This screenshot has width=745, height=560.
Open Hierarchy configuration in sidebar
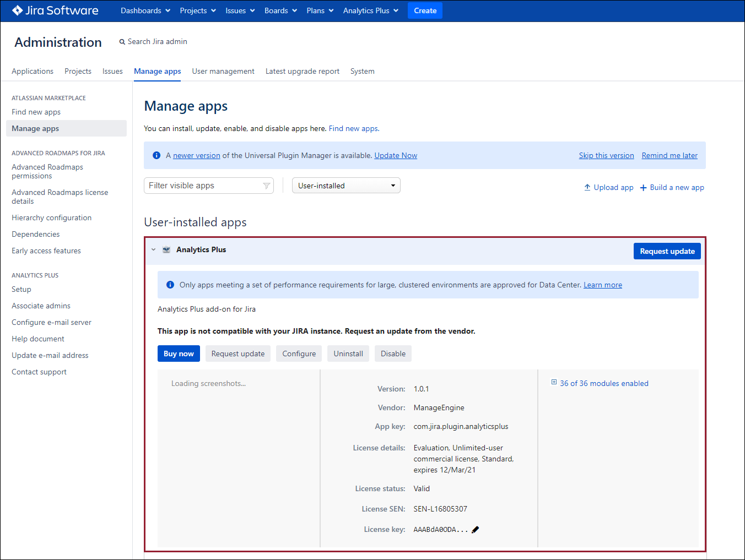(x=52, y=218)
